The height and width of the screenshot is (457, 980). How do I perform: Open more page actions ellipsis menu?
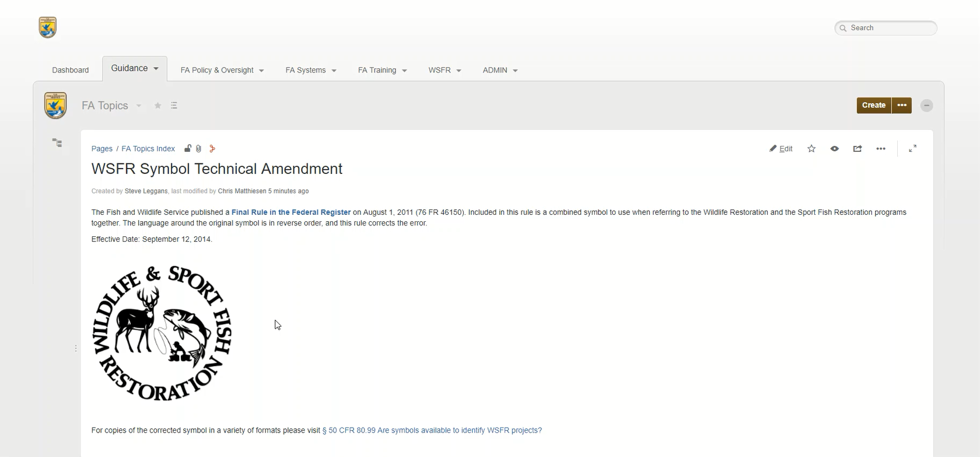[x=881, y=149]
